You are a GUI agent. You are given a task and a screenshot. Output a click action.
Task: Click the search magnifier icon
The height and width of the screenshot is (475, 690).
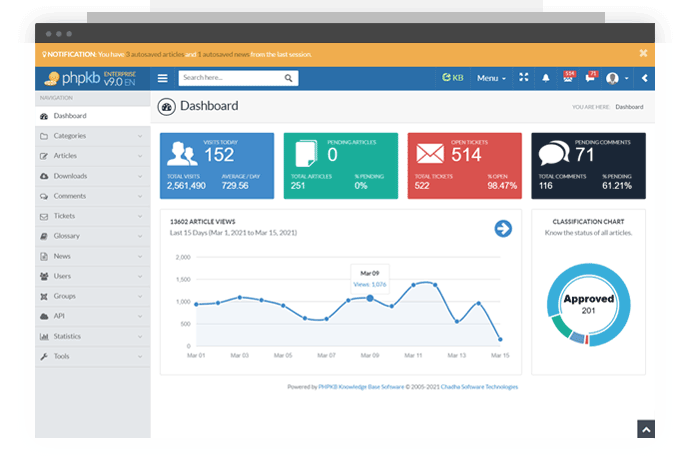tap(289, 78)
